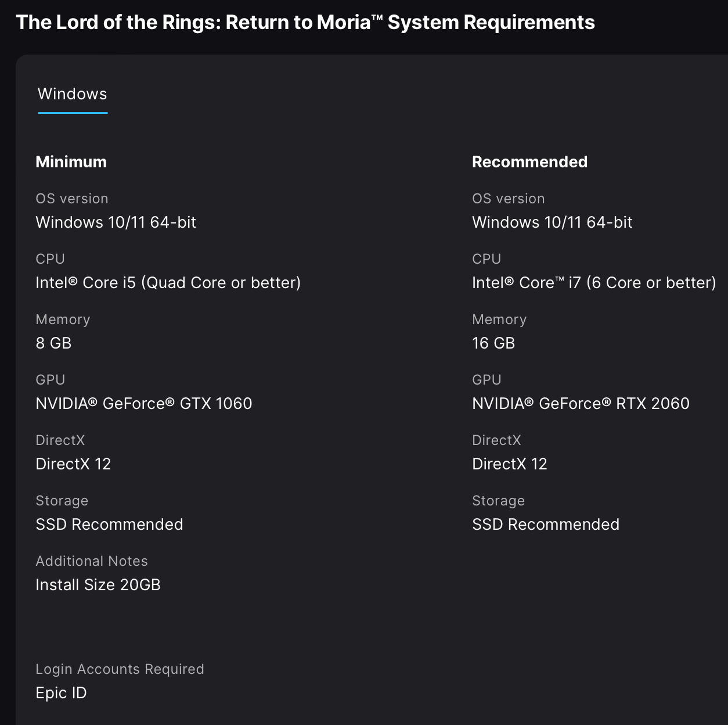Viewport: 728px width, 725px height.
Task: Click the recommended SSD Recommended text
Action: click(x=546, y=525)
